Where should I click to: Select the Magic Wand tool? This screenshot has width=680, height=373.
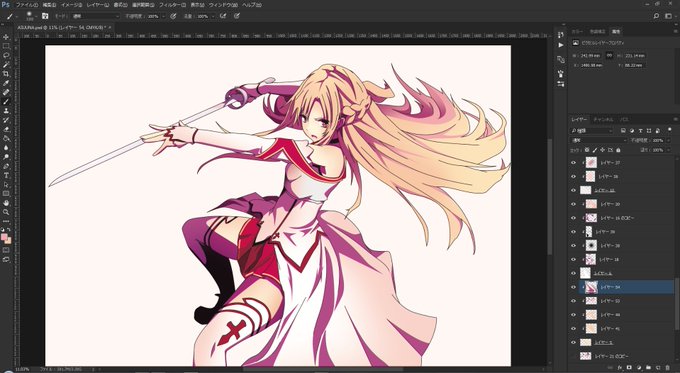(6, 65)
